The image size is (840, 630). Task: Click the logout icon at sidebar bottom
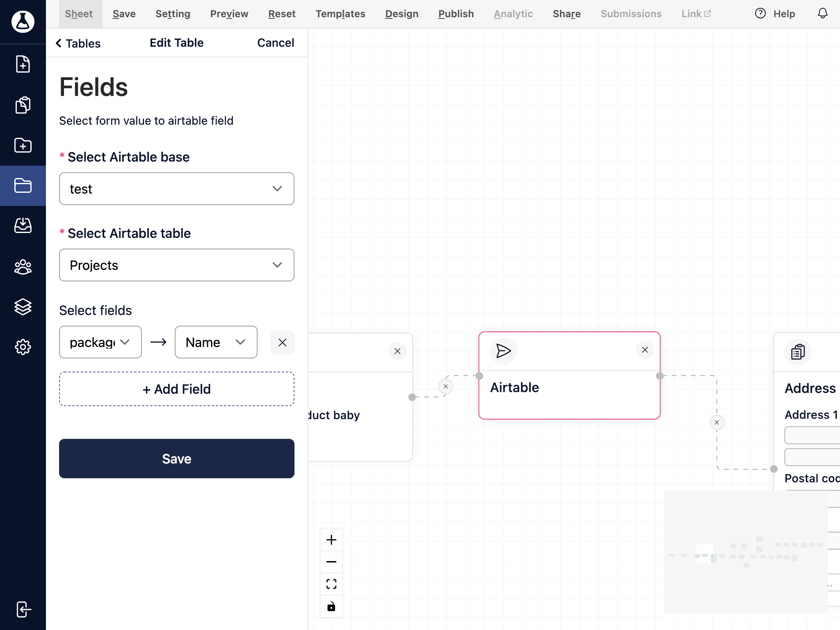[24, 609]
